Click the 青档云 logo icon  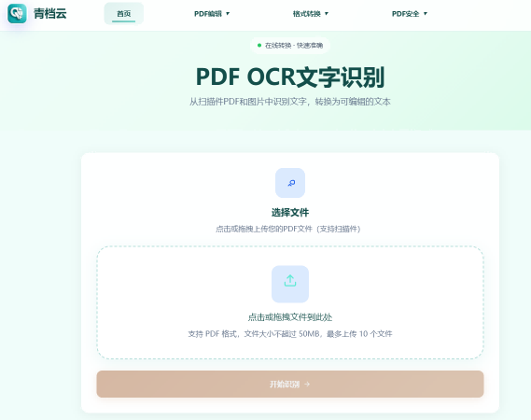pyautogui.click(x=17, y=14)
